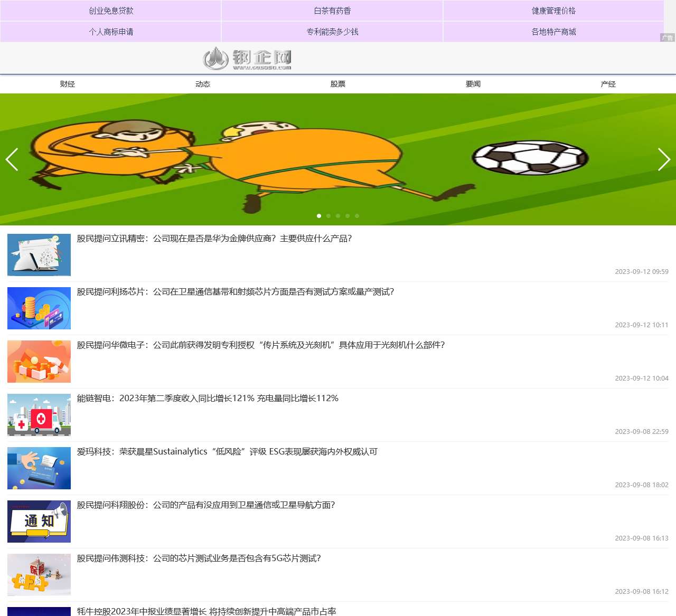Image resolution: width=676 pixels, height=616 pixels.
Task: Open the 股票 navigation tab
Action: 338,84
